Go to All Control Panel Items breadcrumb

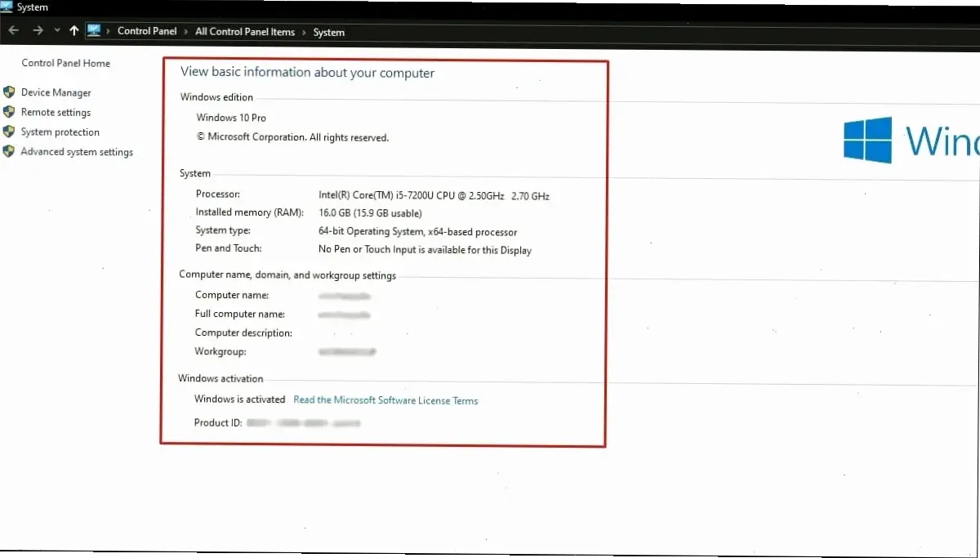coord(245,32)
